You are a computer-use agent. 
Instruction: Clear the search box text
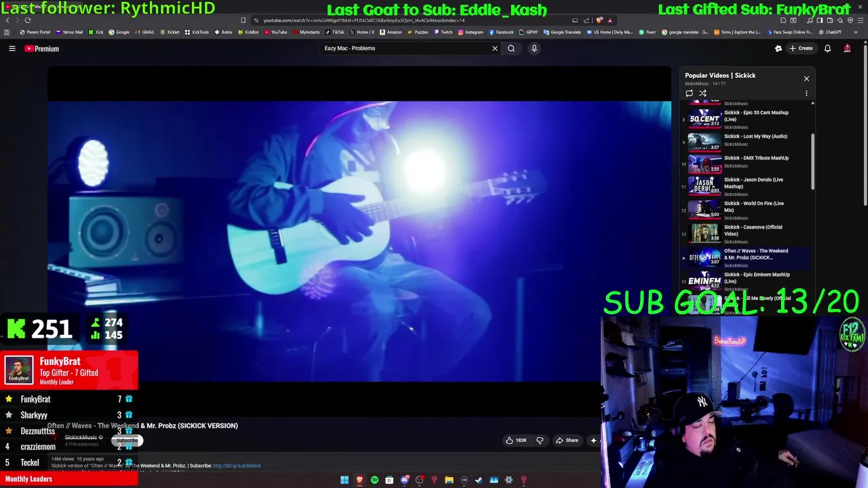(495, 48)
